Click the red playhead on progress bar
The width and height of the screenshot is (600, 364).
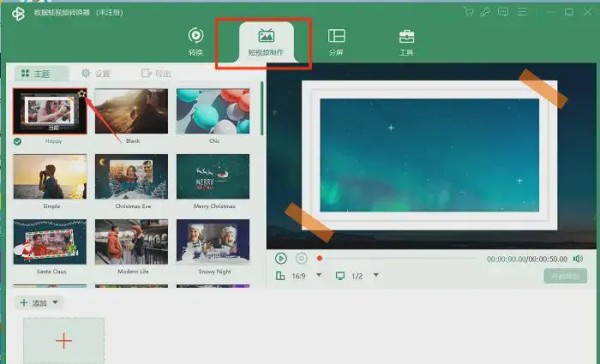click(320, 258)
